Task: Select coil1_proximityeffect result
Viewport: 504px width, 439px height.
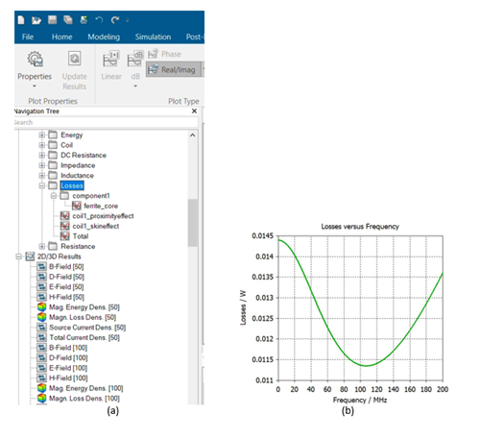Action: click(103, 216)
